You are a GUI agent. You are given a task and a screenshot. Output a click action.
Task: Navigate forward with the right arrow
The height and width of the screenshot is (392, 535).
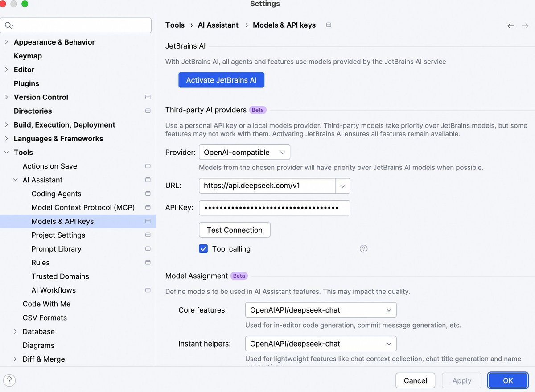[x=525, y=26]
